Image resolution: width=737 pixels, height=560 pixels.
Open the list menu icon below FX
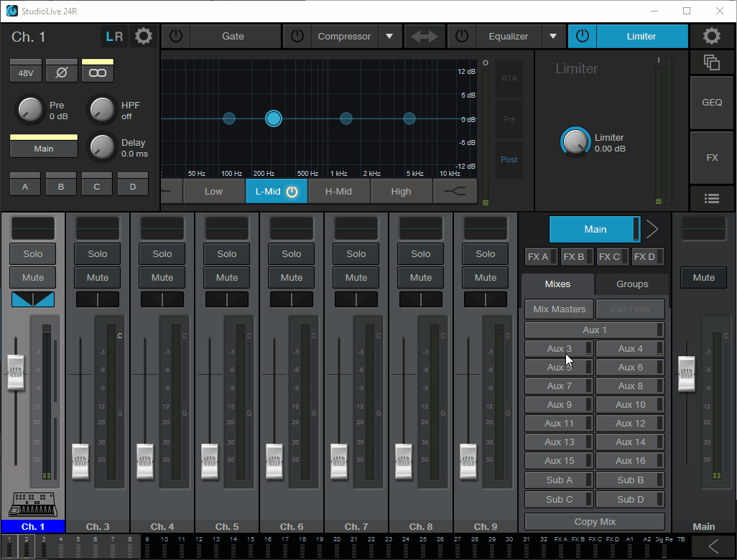click(712, 199)
